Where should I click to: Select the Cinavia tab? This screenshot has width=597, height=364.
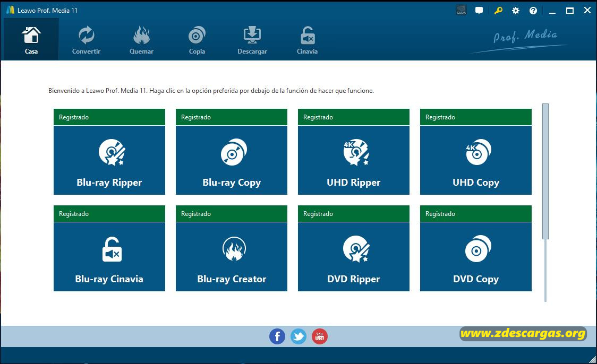[x=307, y=40]
